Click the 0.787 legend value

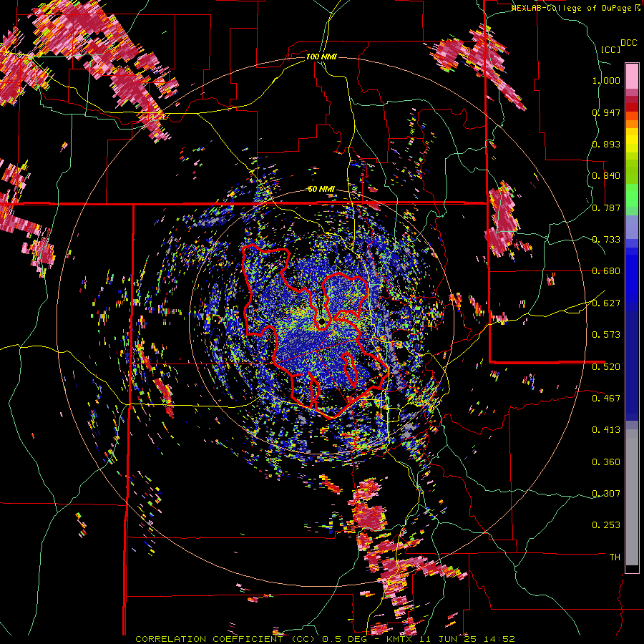pos(606,208)
